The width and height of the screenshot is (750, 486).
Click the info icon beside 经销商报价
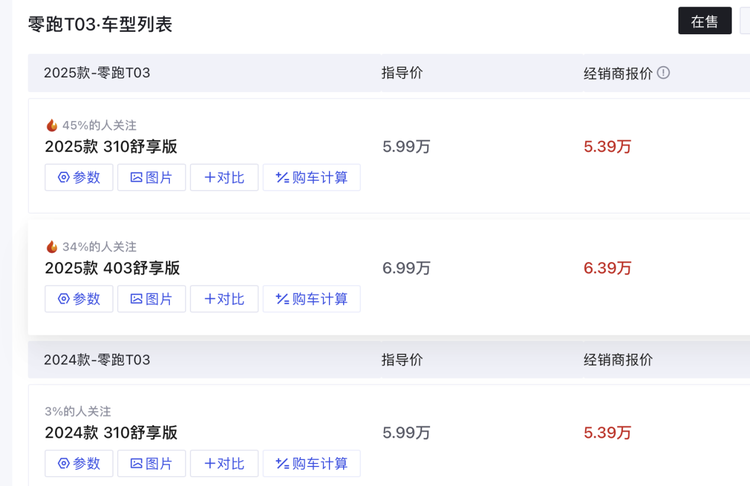(x=663, y=73)
